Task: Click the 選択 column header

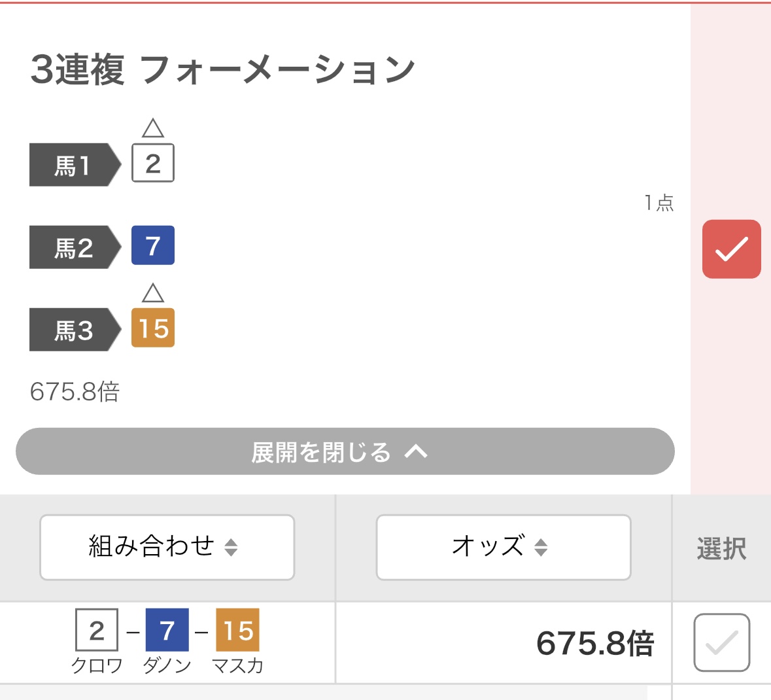Action: [x=721, y=548]
